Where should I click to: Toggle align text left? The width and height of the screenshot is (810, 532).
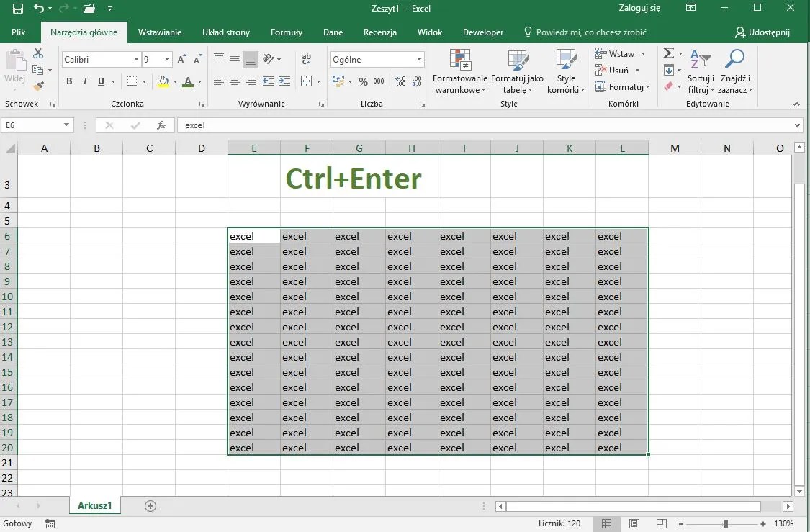pyautogui.click(x=219, y=81)
